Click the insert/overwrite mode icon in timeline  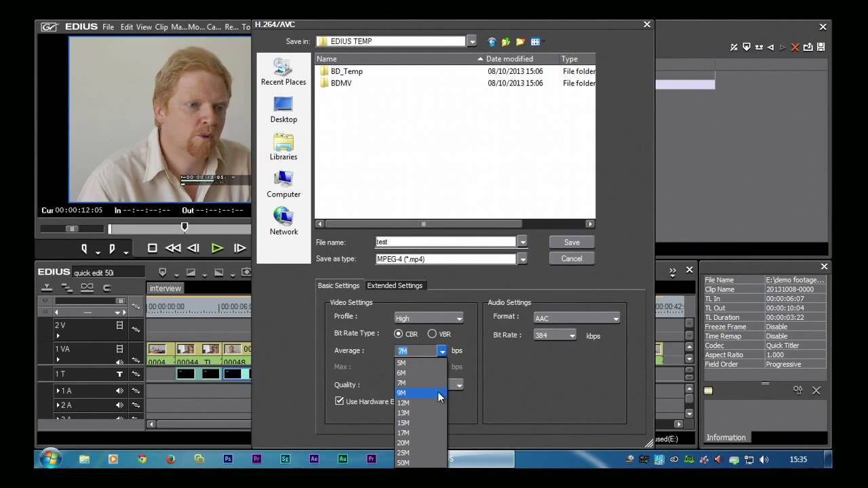pos(47,287)
